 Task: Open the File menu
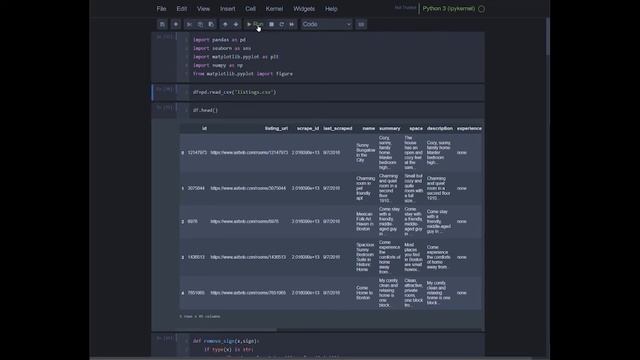click(162, 9)
